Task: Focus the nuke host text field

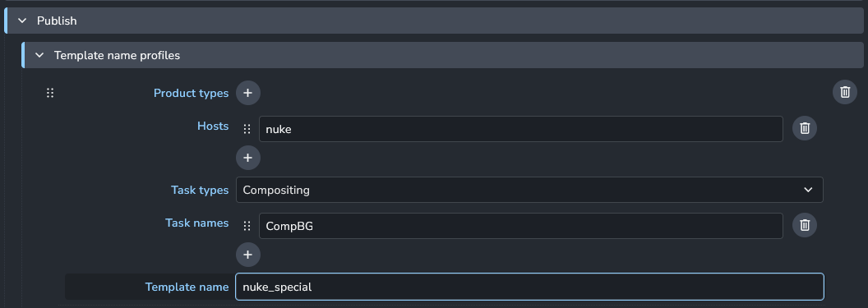Action: point(521,129)
